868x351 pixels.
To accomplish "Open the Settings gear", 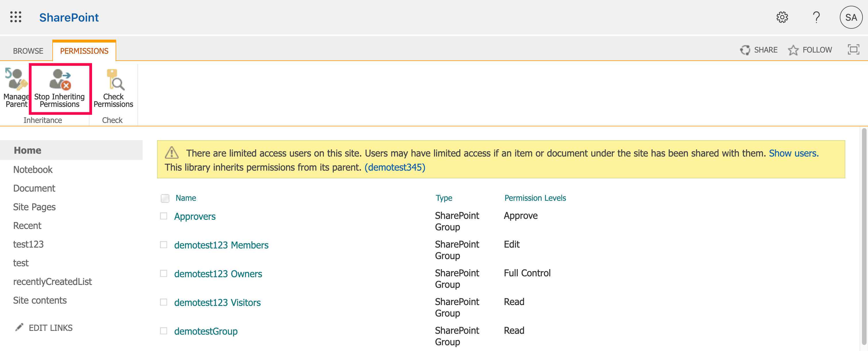I will tap(782, 17).
